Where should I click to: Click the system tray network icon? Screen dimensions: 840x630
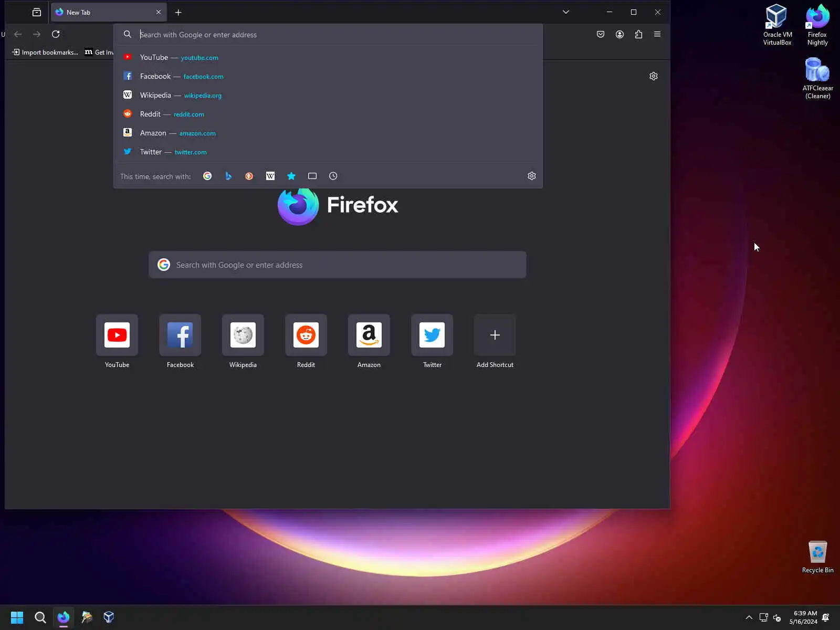[764, 617]
